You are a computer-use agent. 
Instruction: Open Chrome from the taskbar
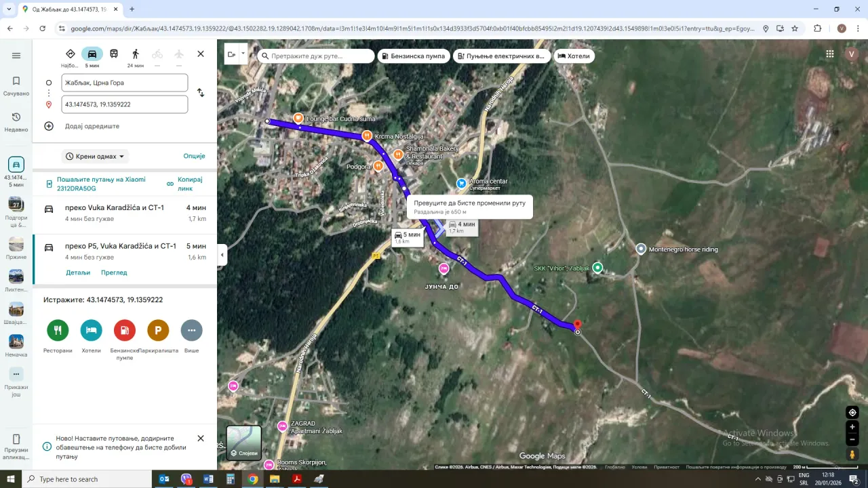252,479
